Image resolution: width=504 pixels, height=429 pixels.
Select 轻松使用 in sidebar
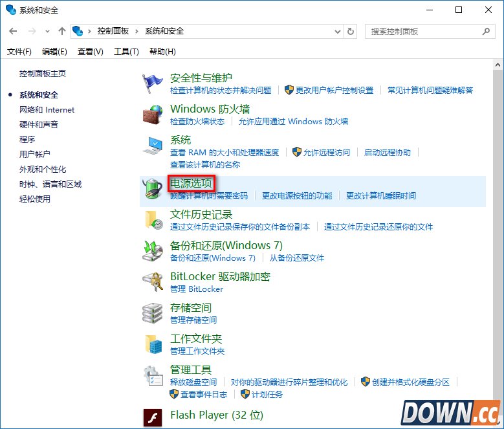(x=35, y=199)
